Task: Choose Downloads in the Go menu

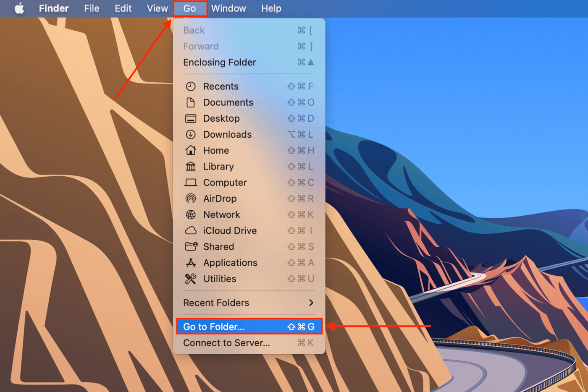Action: click(x=249, y=134)
